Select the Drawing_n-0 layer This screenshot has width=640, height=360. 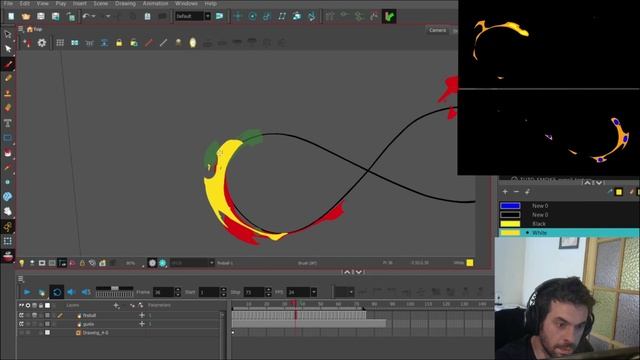[96, 333]
